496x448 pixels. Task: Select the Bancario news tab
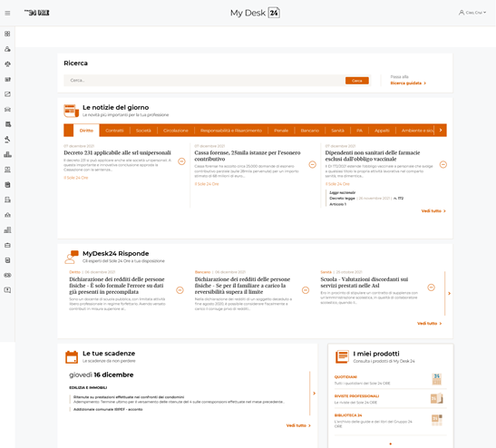(310, 131)
